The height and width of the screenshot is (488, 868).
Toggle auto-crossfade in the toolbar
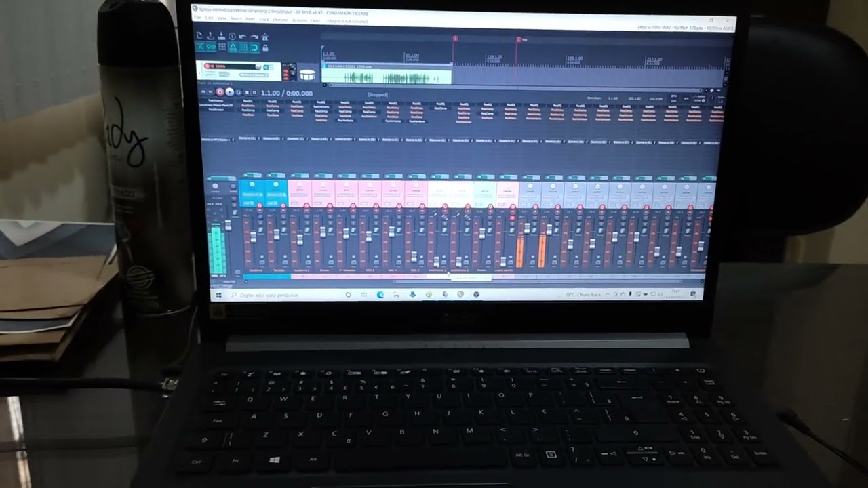pyautogui.click(x=200, y=47)
